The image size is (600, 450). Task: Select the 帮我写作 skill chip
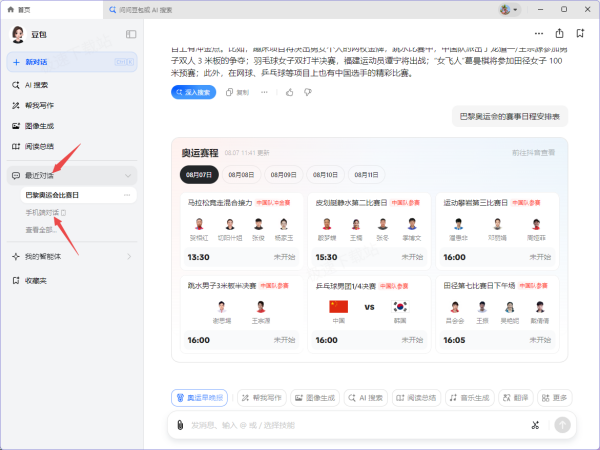[262, 398]
